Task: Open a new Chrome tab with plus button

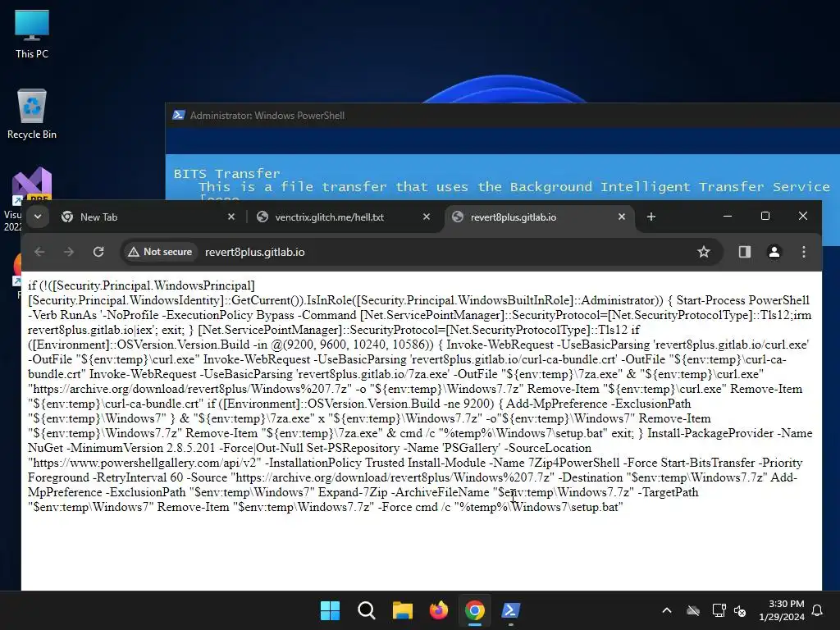Action: pyautogui.click(x=651, y=217)
